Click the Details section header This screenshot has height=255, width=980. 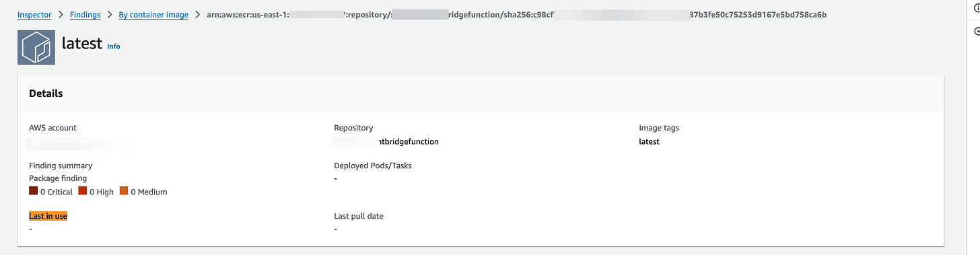(x=46, y=94)
